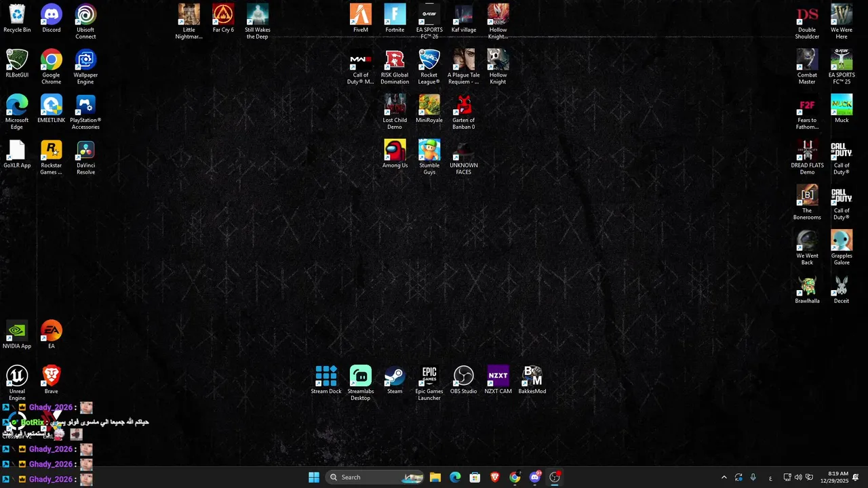
Task: Select Hollow Knight Silksong icon in top row
Action: click(498, 22)
